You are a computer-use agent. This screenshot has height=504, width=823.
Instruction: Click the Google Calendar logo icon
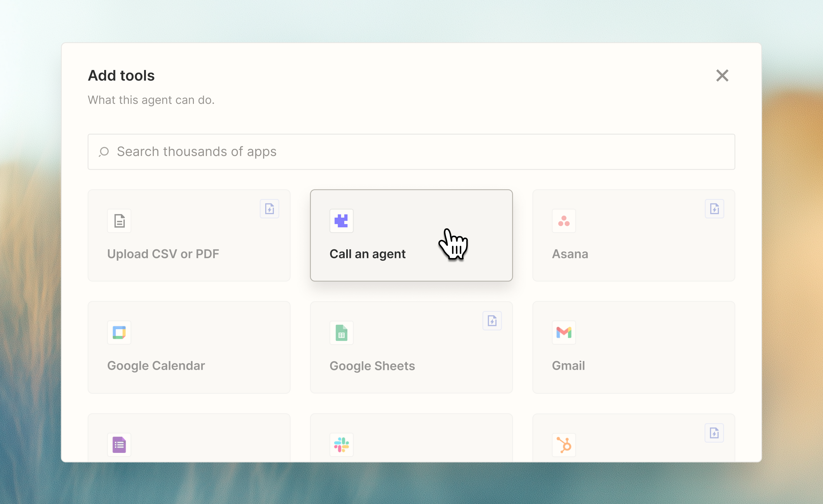tap(119, 332)
